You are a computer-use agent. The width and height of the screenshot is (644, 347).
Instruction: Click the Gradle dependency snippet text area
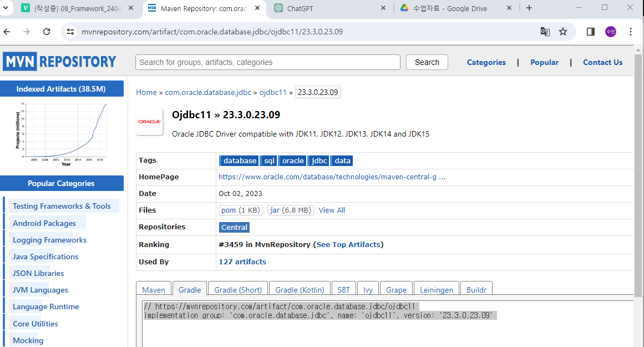[x=388, y=324]
